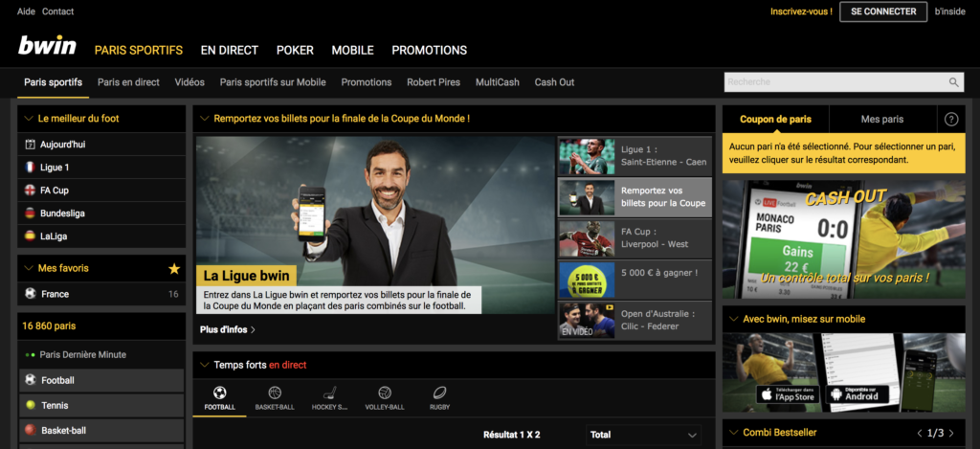The width and height of the screenshot is (980, 449).
Task: Collapse Temps forts en direct section
Action: point(204,365)
